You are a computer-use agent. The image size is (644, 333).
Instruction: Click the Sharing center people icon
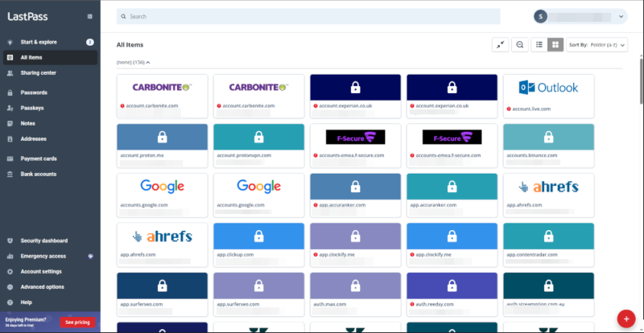10,73
